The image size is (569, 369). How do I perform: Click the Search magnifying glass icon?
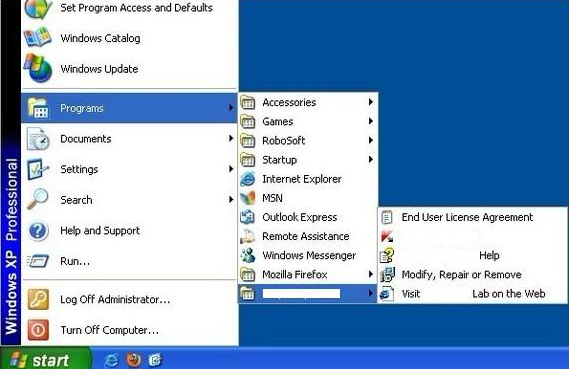(x=38, y=199)
